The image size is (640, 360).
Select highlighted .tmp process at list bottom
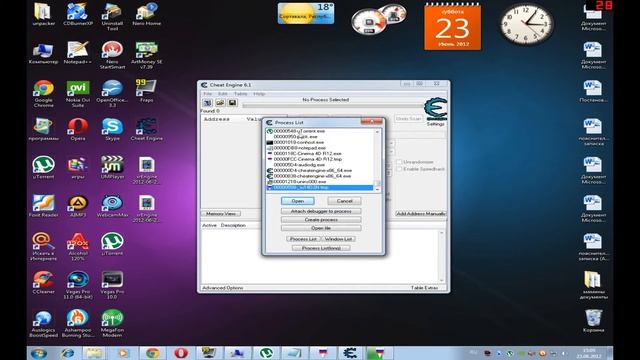320,187
